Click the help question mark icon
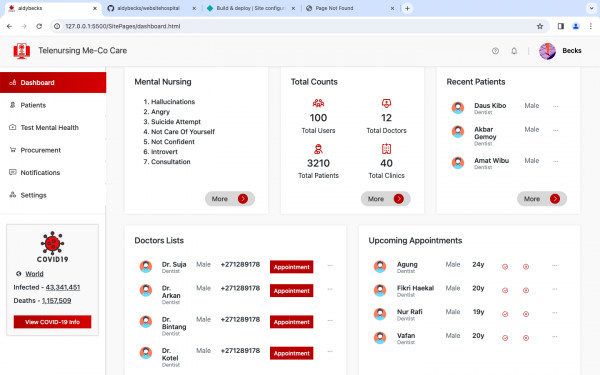 click(x=495, y=51)
